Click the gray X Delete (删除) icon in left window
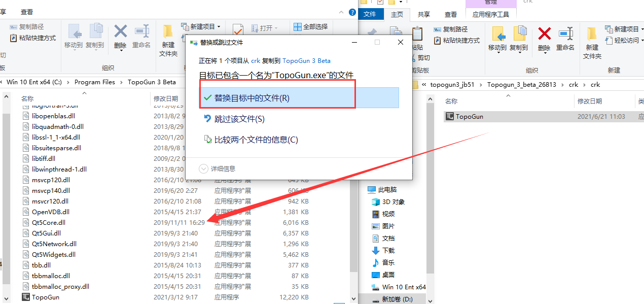 click(x=120, y=31)
